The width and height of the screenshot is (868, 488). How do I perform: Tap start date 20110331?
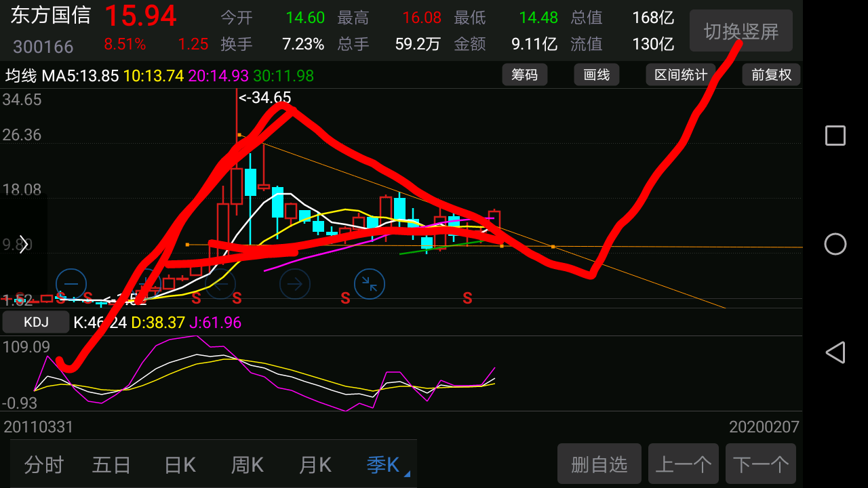[x=39, y=427]
